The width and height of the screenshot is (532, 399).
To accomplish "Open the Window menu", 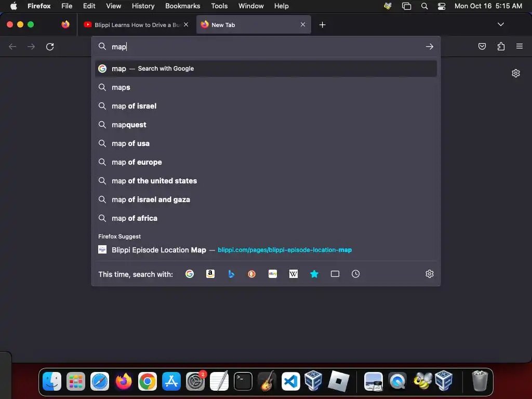I will pyautogui.click(x=251, y=6).
